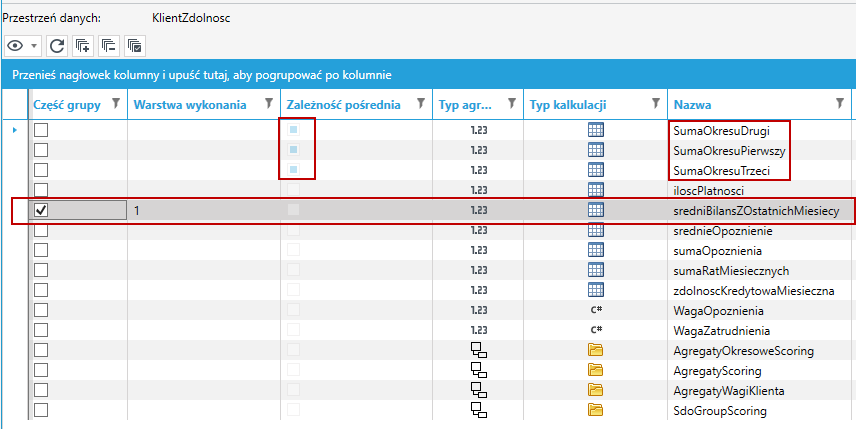The image size is (856, 429).
Task: Sort by the Typ agr... column header
Action: click(x=465, y=105)
